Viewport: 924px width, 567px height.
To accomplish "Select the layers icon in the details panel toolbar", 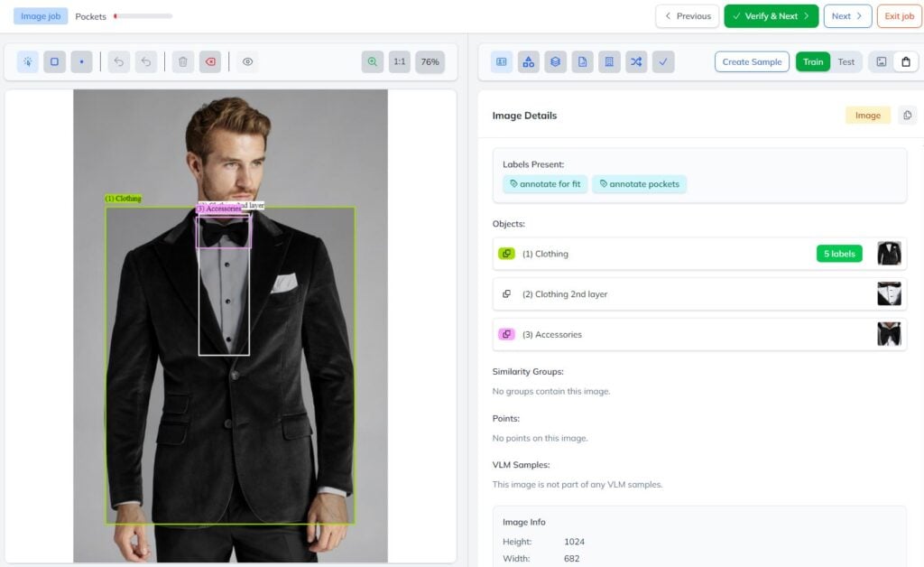I will (x=556, y=61).
